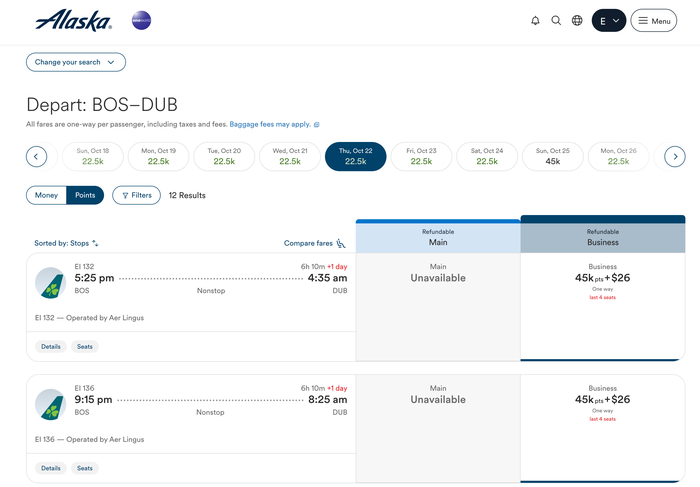Open Baggage fees may apply link
The width and height of the screenshot is (700, 487).
pos(274,124)
